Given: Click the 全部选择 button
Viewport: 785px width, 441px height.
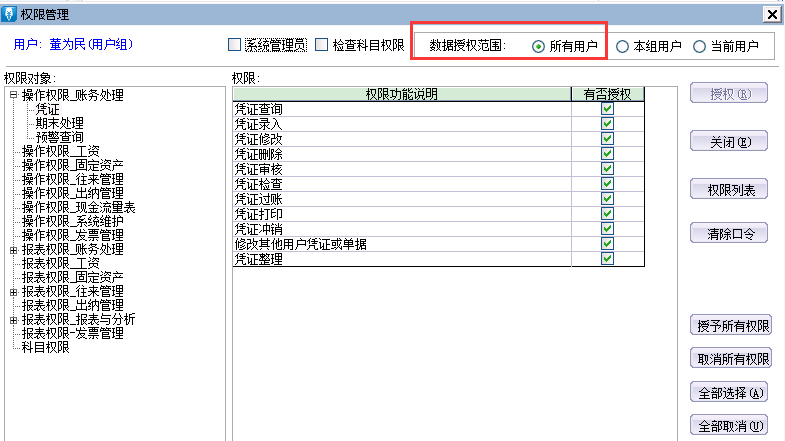Looking at the screenshot, I should (x=730, y=392).
